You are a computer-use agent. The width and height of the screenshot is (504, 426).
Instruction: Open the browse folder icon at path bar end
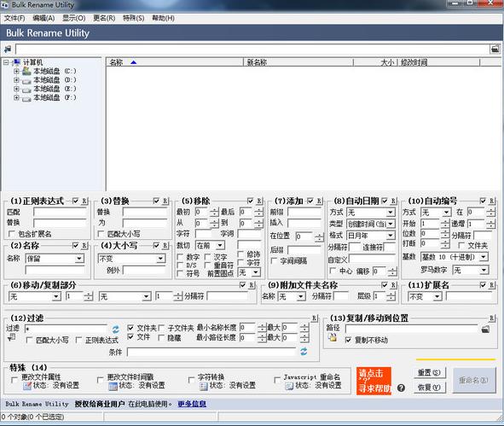coord(495,50)
